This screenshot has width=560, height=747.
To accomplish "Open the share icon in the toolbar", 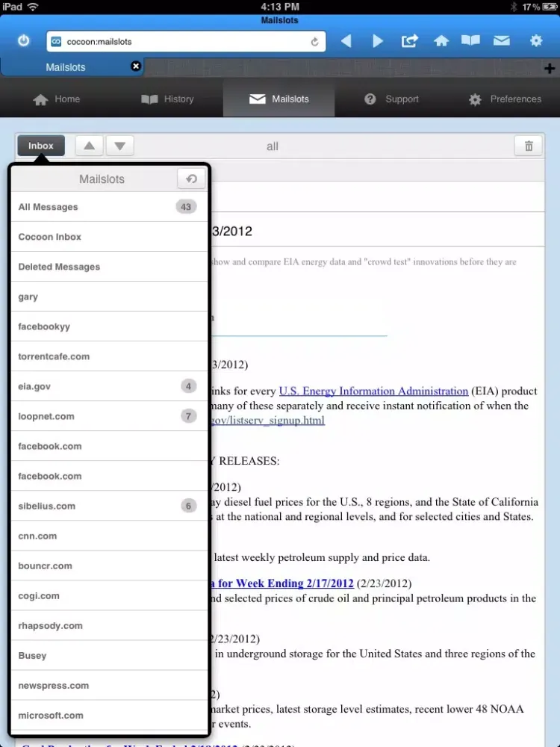I will coord(409,41).
